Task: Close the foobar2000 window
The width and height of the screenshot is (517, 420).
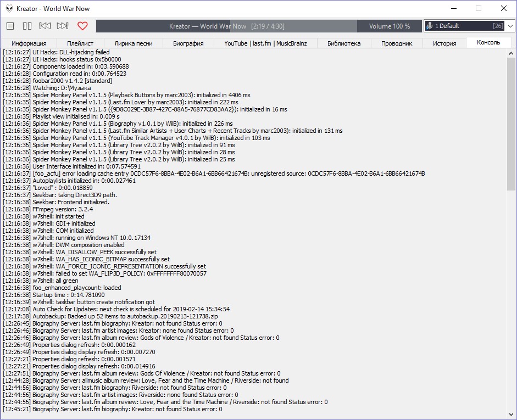Action: (503, 8)
